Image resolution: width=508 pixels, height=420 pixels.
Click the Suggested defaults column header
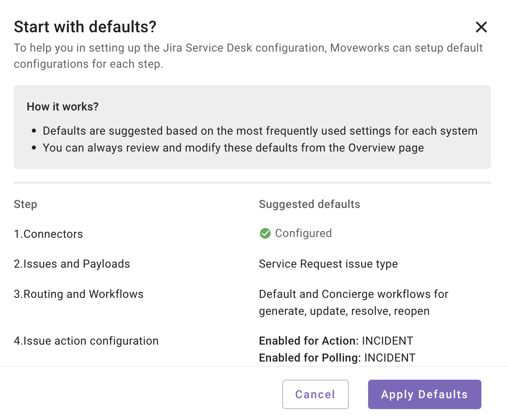309,204
